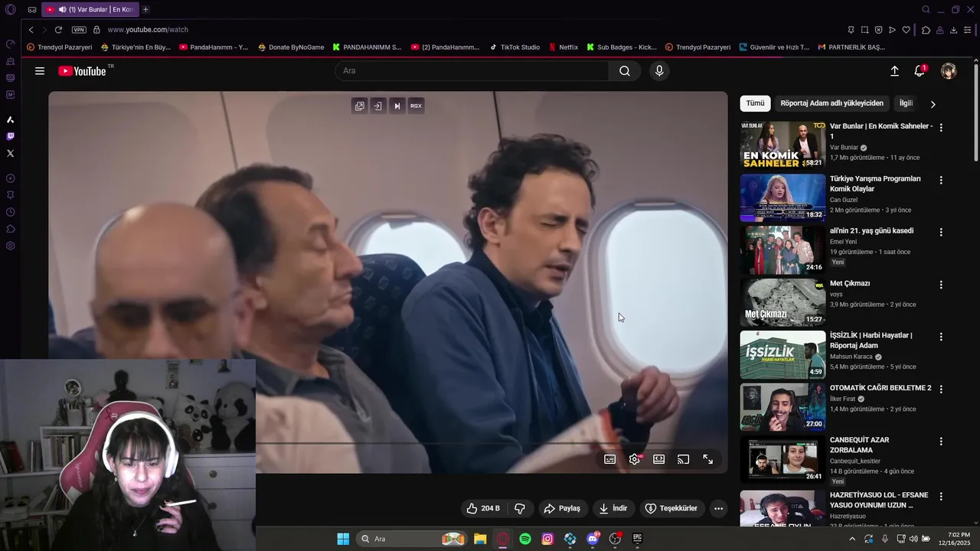
Task: Open the YouTube notifications bell
Action: pos(920,71)
